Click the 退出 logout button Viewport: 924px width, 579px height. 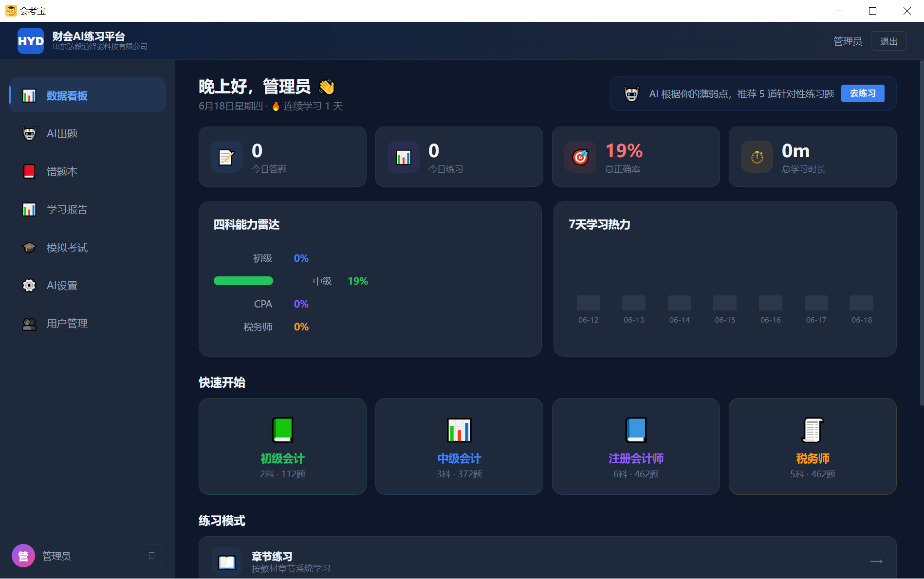[888, 41]
